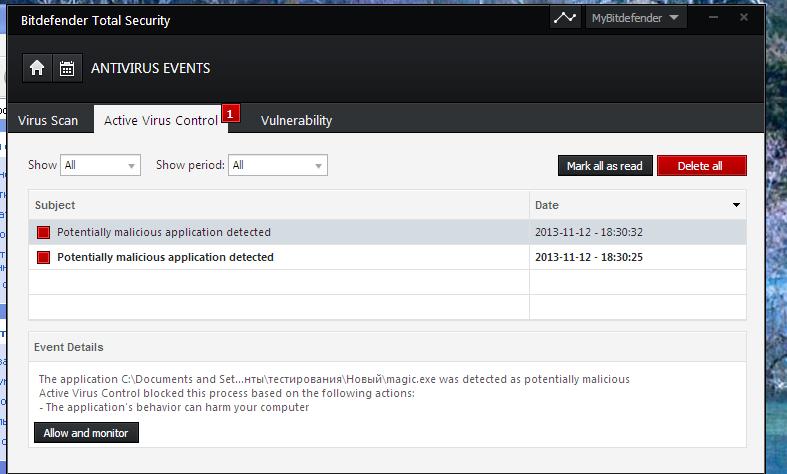Image resolution: width=787 pixels, height=474 pixels.
Task: Go to the Bitdefender home screen icon
Action: click(37, 69)
